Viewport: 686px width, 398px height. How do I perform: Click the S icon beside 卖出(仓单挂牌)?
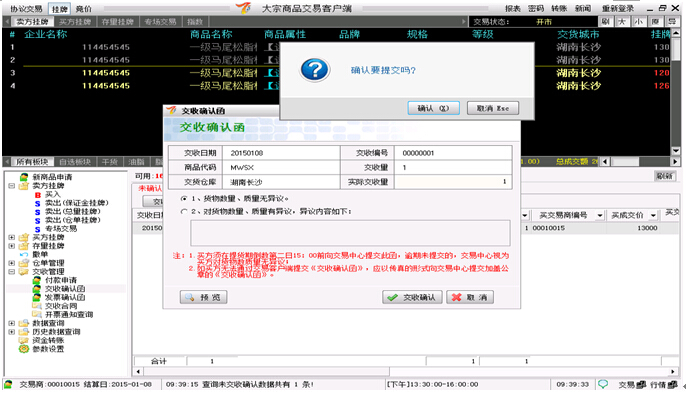click(38, 220)
